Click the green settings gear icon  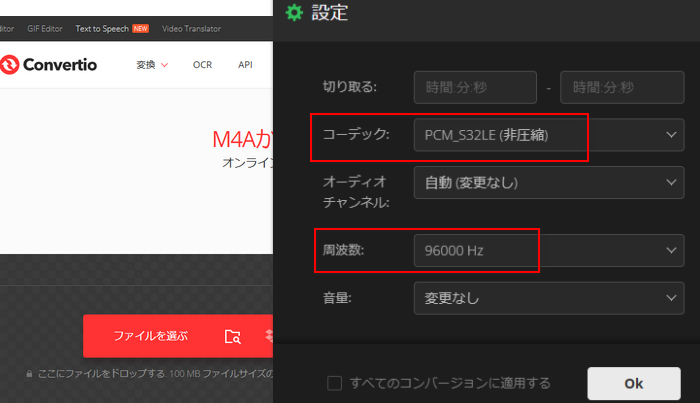click(x=294, y=12)
